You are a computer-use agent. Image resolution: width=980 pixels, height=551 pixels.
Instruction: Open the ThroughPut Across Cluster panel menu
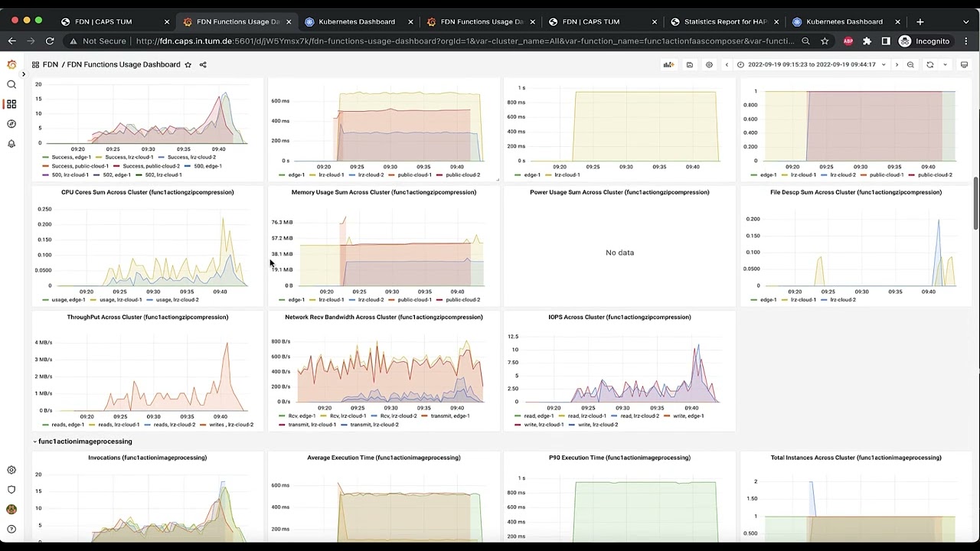click(147, 317)
